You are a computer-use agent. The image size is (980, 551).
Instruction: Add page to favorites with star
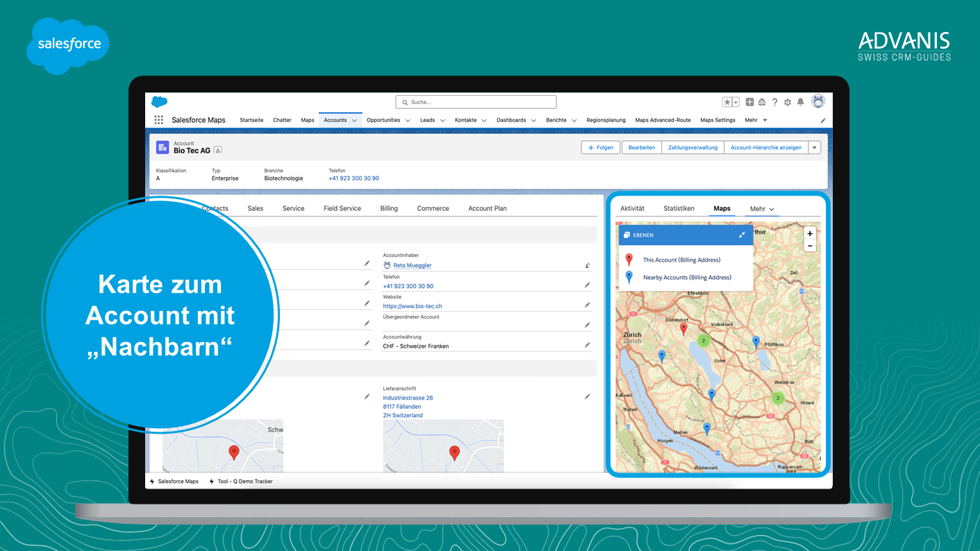727,102
